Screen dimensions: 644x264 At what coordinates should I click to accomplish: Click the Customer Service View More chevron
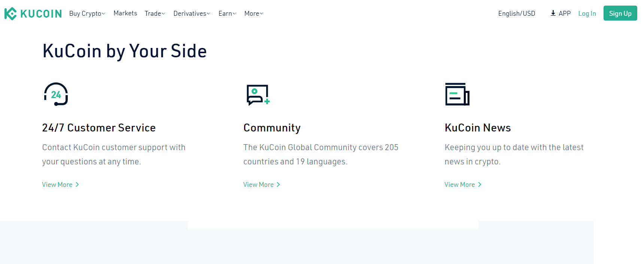point(77,185)
